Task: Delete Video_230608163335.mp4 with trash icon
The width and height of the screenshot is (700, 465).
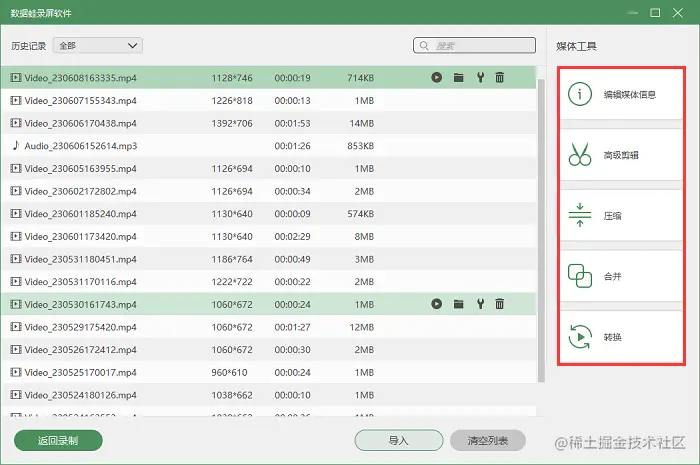Action: pos(500,77)
